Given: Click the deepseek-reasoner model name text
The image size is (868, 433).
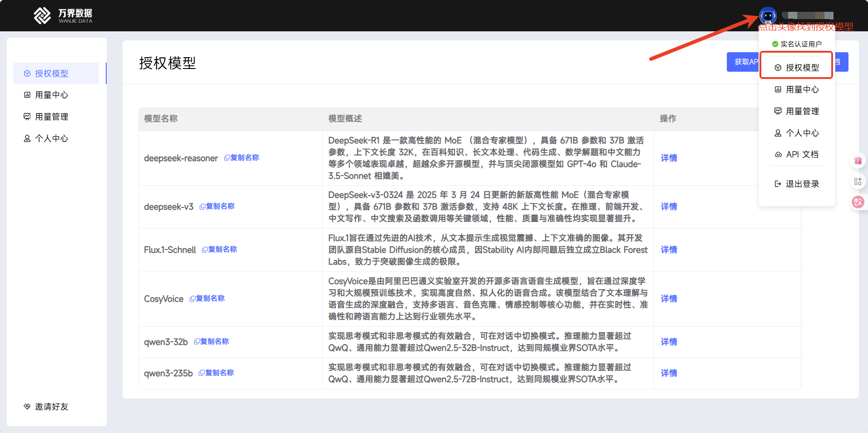Looking at the screenshot, I should pyautogui.click(x=181, y=158).
